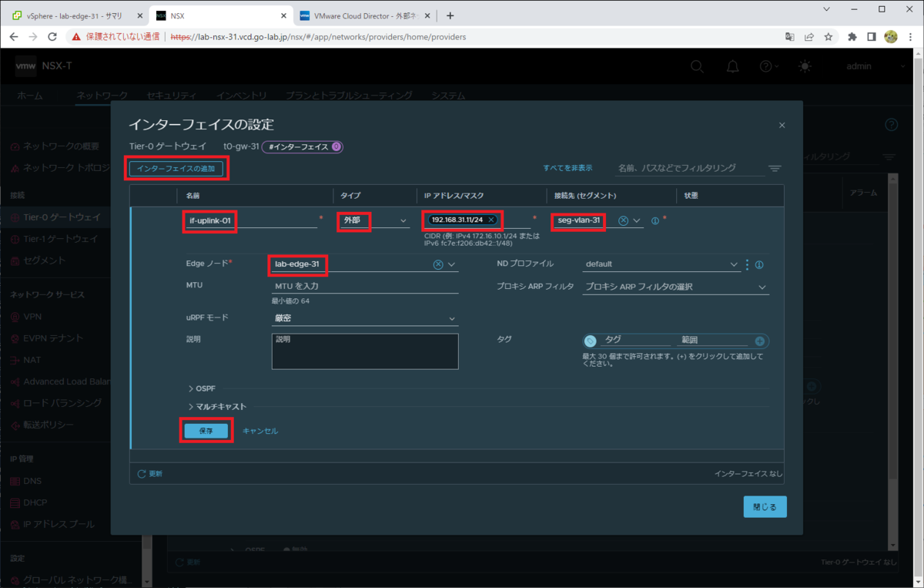Switch to the vSphere lab-edge-31 browser tab

coord(75,15)
